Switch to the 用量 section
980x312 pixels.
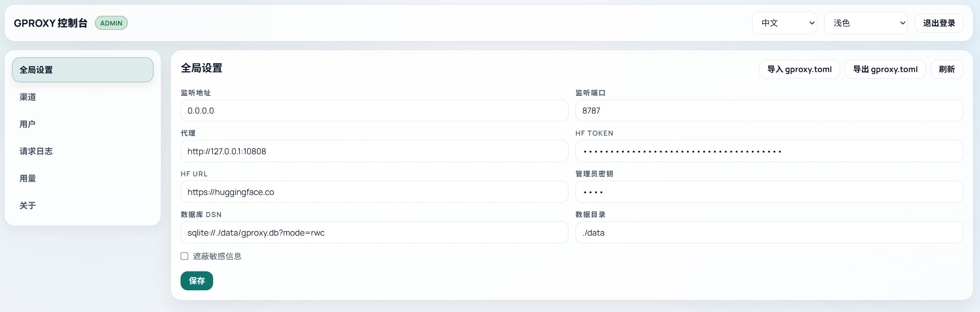click(x=28, y=178)
